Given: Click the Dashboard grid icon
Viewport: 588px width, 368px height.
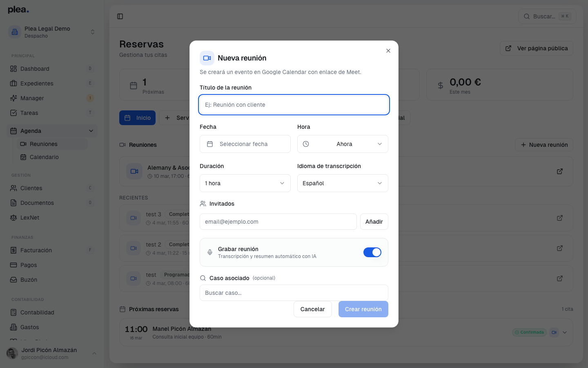Looking at the screenshot, I should [x=13, y=69].
